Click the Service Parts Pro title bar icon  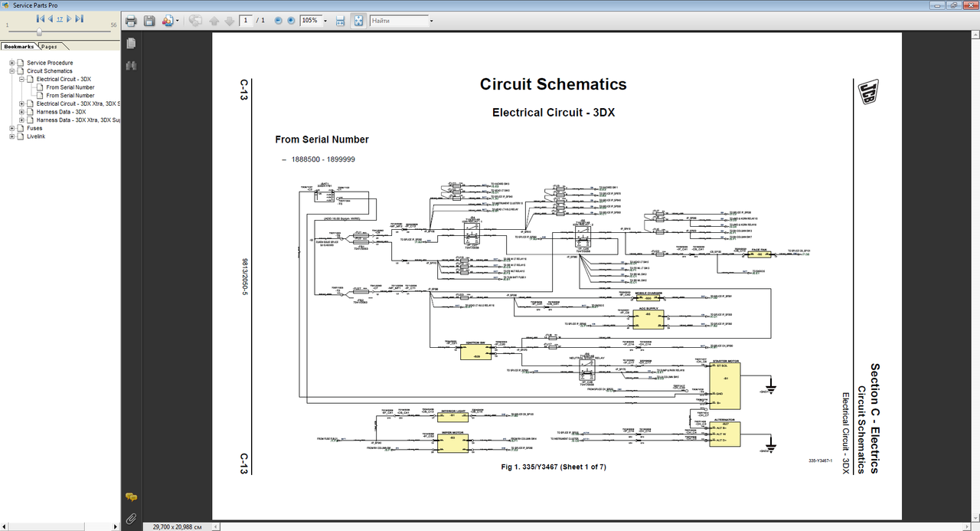[x=6, y=5]
